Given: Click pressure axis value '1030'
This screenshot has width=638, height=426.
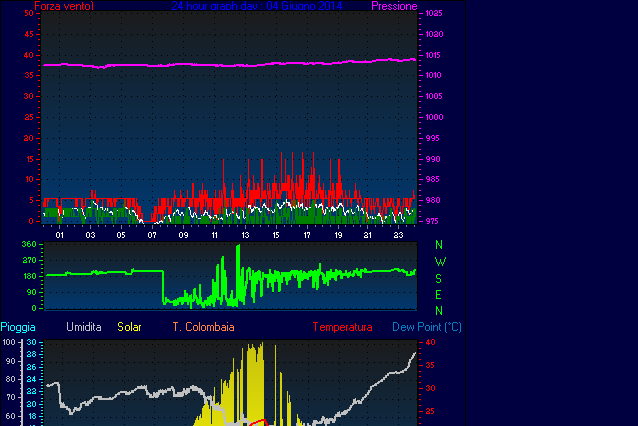Looking at the screenshot, I should pyautogui.click(x=435, y=34).
